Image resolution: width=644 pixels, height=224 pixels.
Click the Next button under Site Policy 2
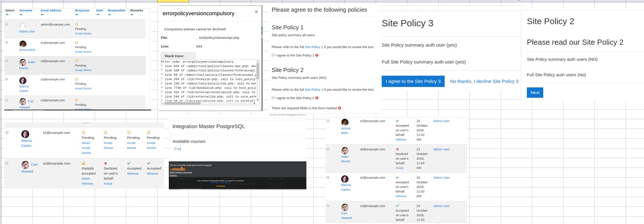535,93
